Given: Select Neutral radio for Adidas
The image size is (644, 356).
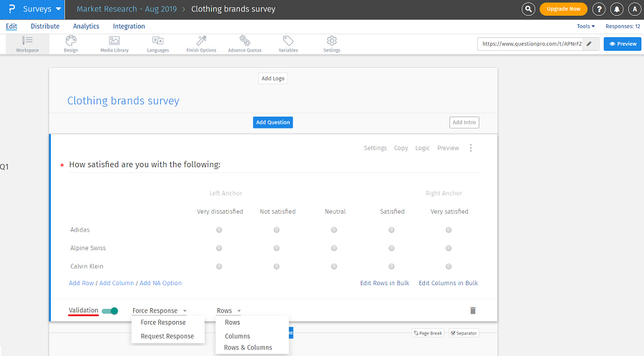Looking at the screenshot, I should [334, 230].
